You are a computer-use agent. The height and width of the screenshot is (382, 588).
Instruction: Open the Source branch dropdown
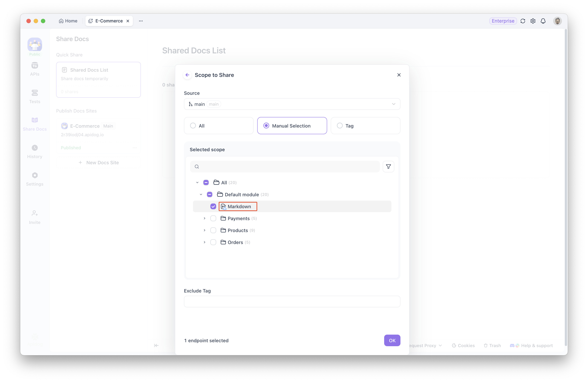tap(292, 104)
